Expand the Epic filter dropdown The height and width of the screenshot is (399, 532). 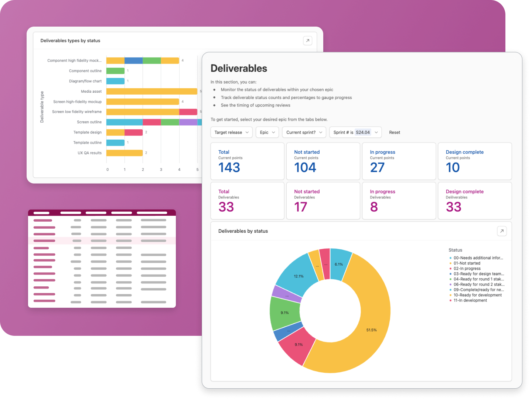pos(267,132)
